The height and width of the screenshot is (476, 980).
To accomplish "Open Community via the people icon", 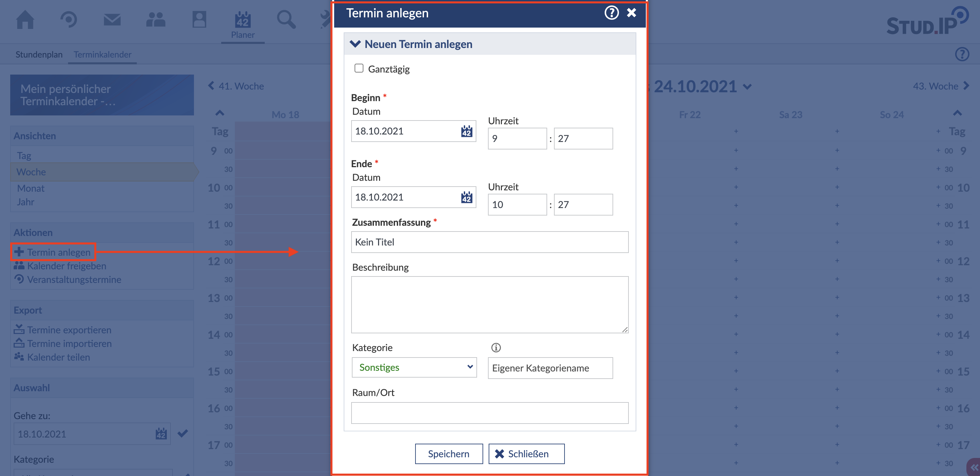I will (156, 20).
